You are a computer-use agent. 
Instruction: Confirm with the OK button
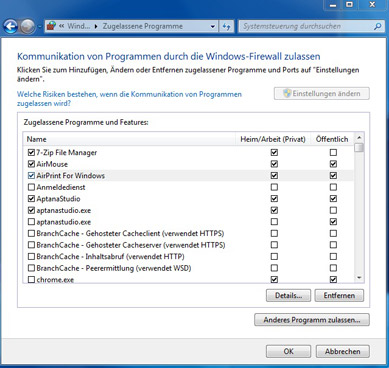coord(288,351)
